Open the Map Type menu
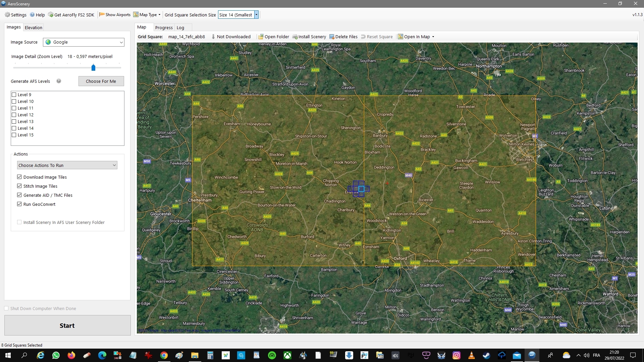This screenshot has width=644, height=362. [147, 15]
